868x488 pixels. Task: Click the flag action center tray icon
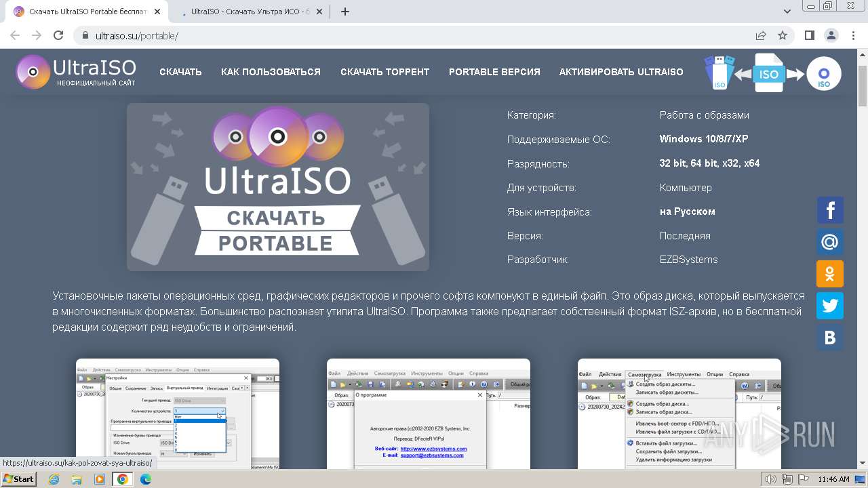pos(803,479)
